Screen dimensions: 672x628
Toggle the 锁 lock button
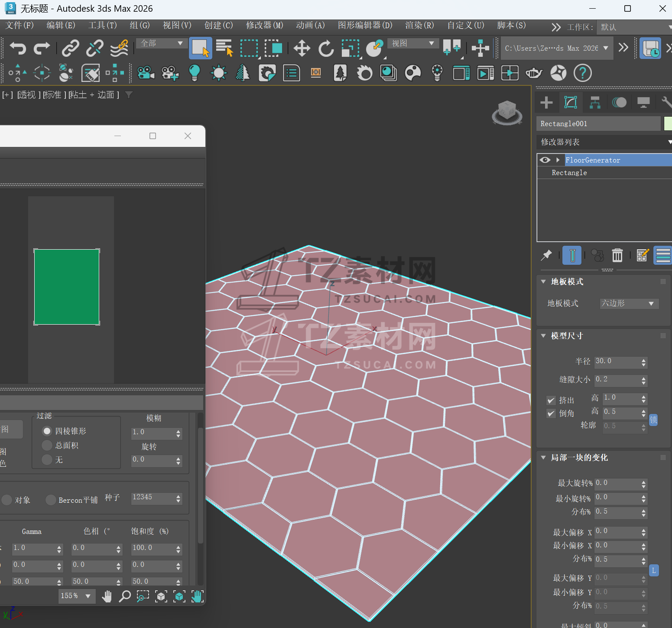[653, 420]
